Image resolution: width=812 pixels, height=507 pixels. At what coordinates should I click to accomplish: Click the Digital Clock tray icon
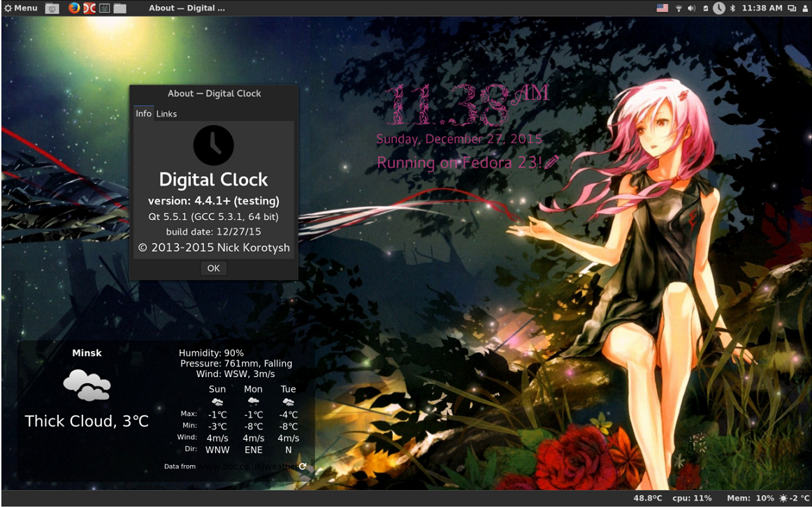[x=719, y=8]
